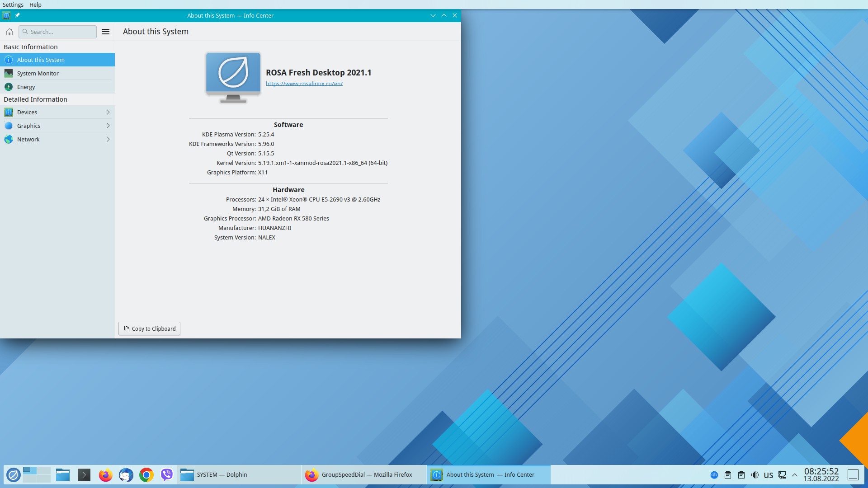Launch the Thunderbird mail icon
Image resolution: width=868 pixels, height=488 pixels.
click(126, 475)
